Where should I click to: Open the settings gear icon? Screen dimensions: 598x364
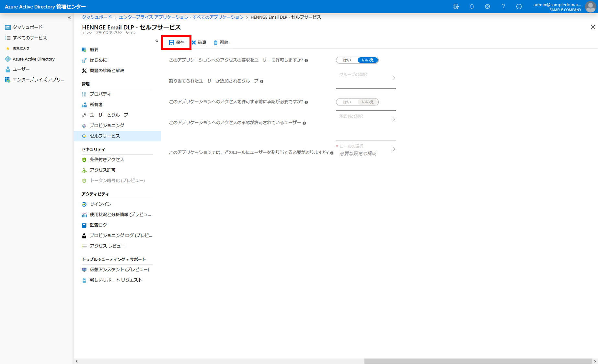487,6
